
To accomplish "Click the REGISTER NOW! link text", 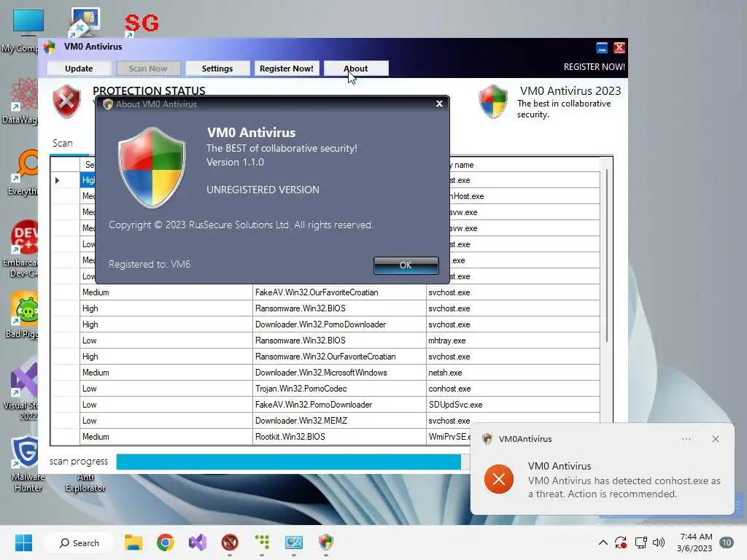I will tap(594, 67).
